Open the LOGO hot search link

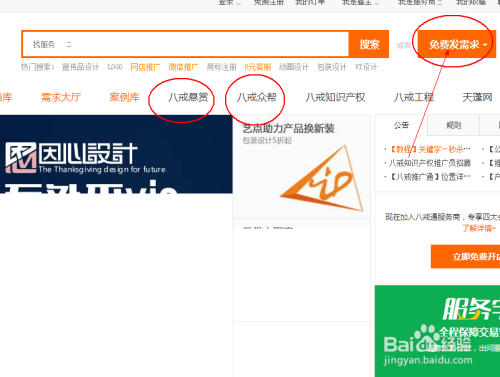coord(115,67)
